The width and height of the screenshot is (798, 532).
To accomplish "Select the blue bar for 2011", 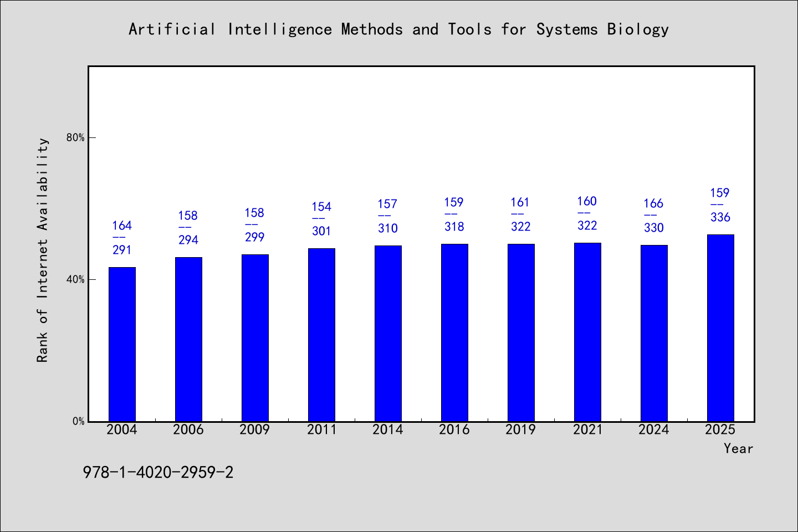I will click(321, 335).
